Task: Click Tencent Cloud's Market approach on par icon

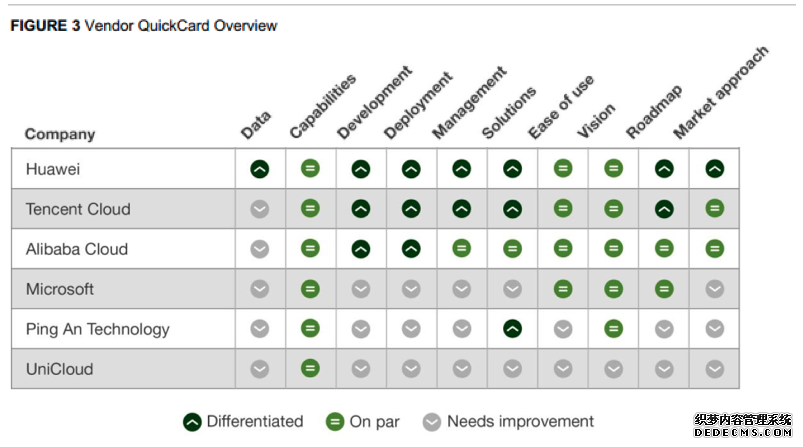Action: click(714, 208)
